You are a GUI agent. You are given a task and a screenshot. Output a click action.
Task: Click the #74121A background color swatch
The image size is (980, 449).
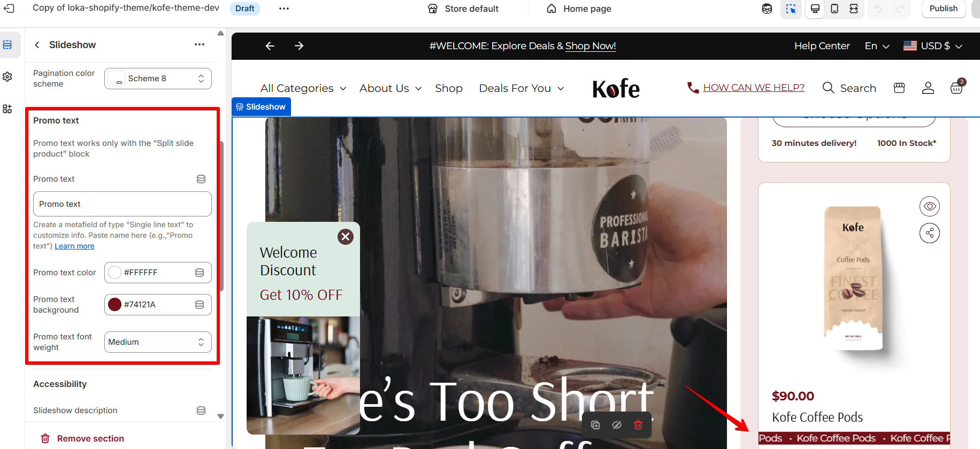(115, 305)
